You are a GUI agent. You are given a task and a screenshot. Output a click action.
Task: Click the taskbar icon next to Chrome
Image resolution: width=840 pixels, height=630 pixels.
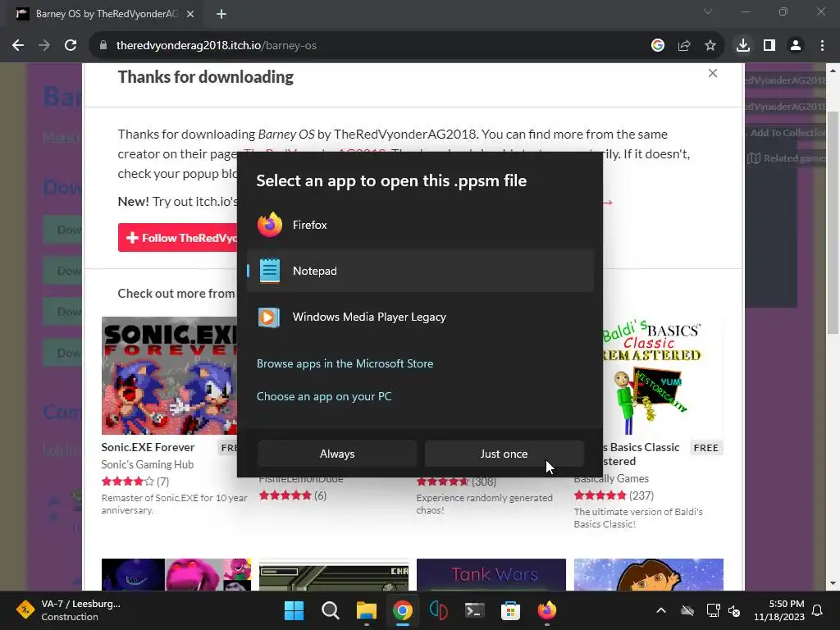coord(439,610)
